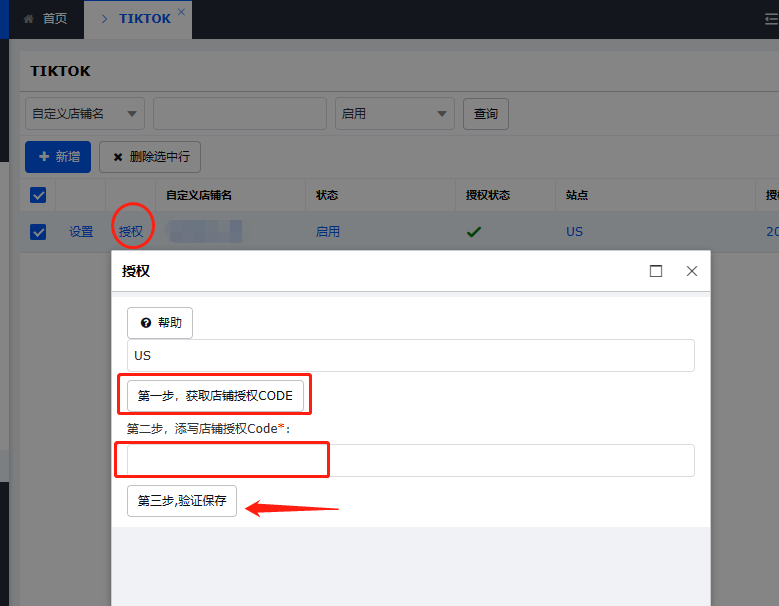Open the 设置 link in the store row

pyautogui.click(x=81, y=232)
